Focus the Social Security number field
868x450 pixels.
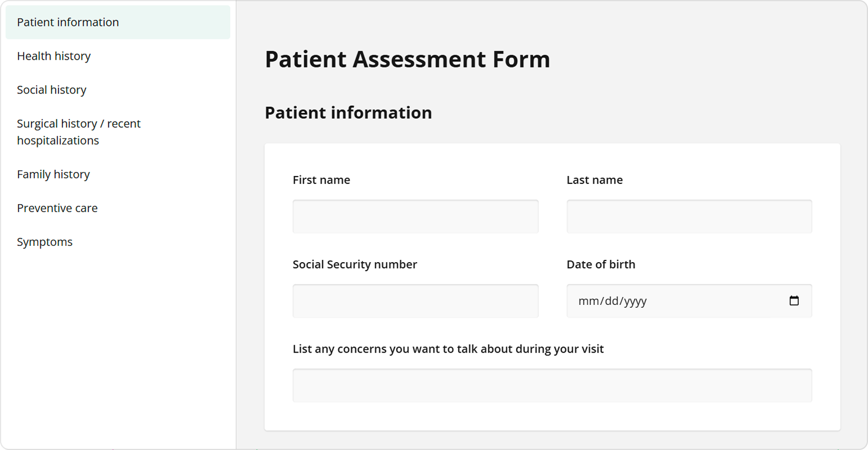point(415,301)
